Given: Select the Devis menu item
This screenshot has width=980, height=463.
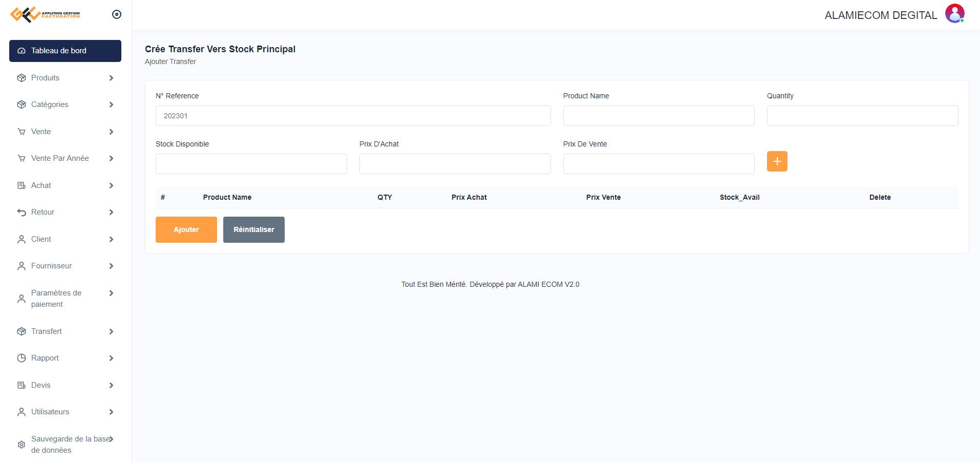Looking at the screenshot, I should tap(41, 385).
